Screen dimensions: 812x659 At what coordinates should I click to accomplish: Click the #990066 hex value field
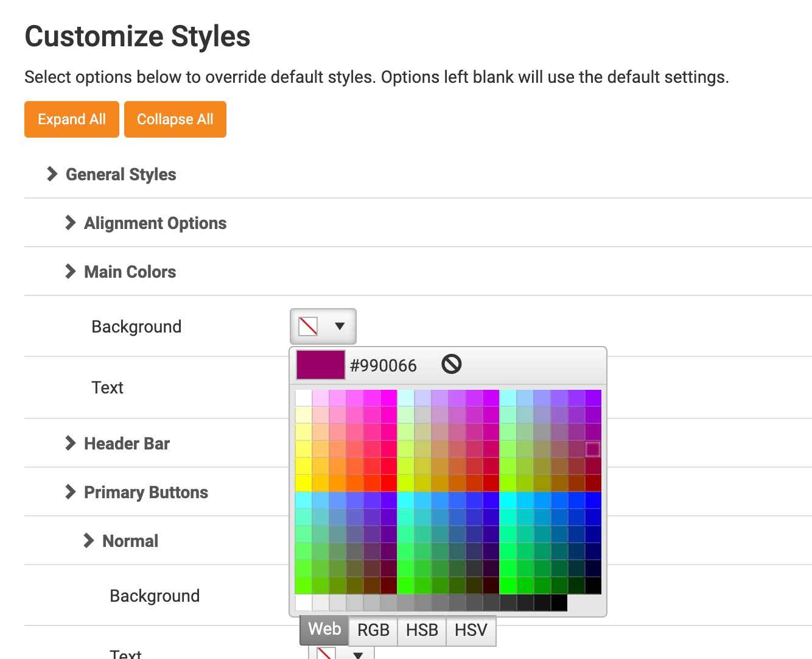click(x=382, y=365)
